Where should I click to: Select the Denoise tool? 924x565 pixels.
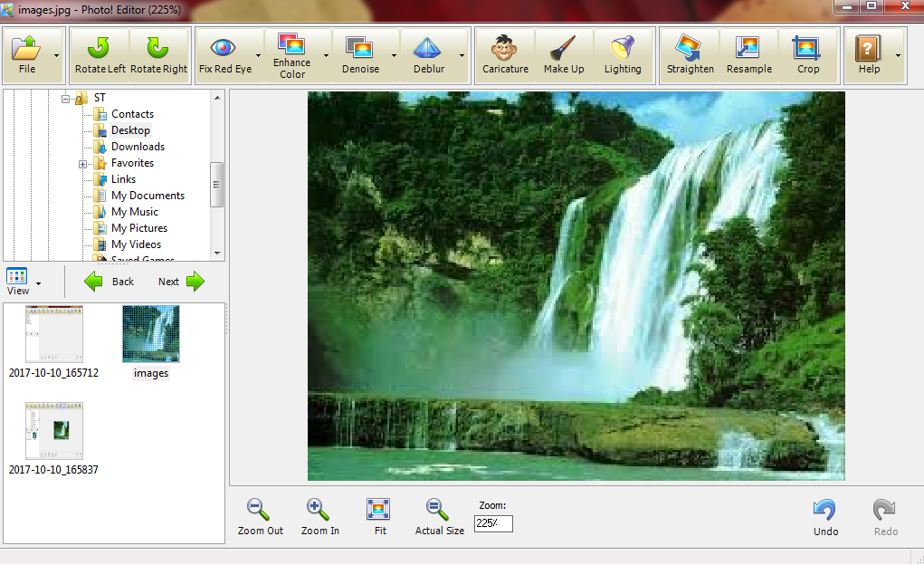coord(360,55)
